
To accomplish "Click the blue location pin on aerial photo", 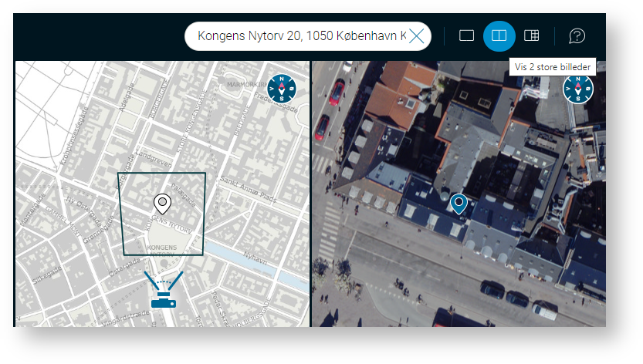I will coord(459,203).
